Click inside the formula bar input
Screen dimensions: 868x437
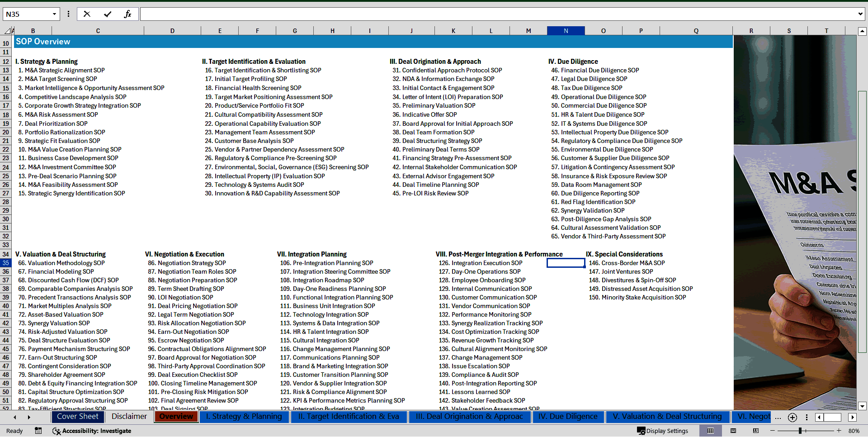click(497, 14)
